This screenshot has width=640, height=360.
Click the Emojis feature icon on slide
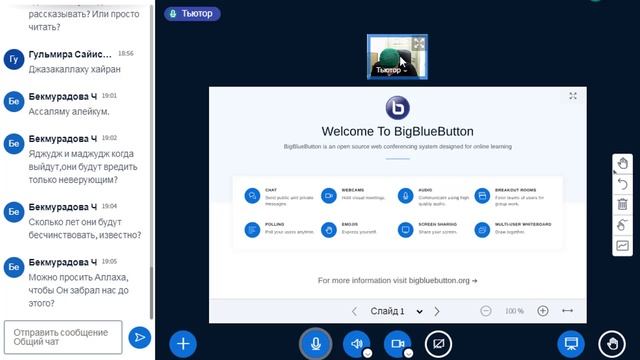click(x=329, y=230)
